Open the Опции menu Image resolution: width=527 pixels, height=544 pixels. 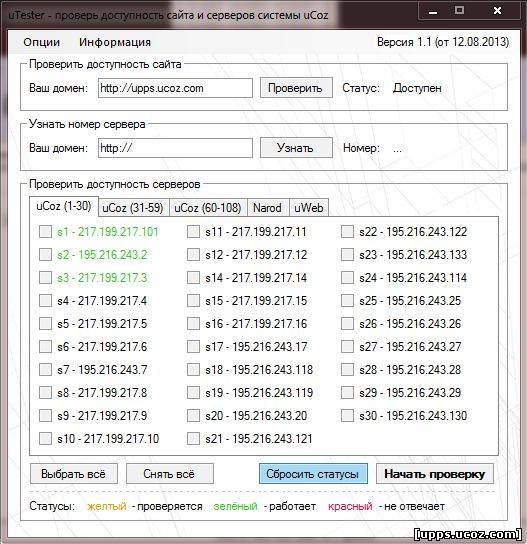pyautogui.click(x=42, y=42)
